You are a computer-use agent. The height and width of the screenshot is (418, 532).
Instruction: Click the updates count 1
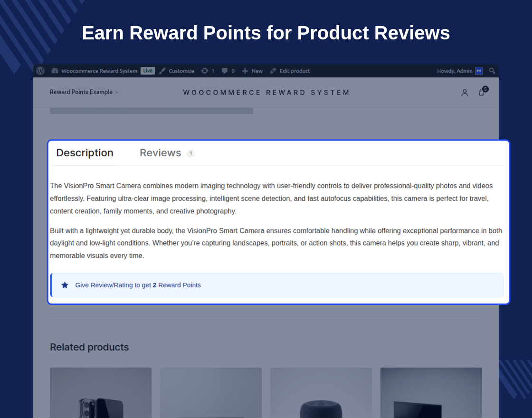point(213,71)
